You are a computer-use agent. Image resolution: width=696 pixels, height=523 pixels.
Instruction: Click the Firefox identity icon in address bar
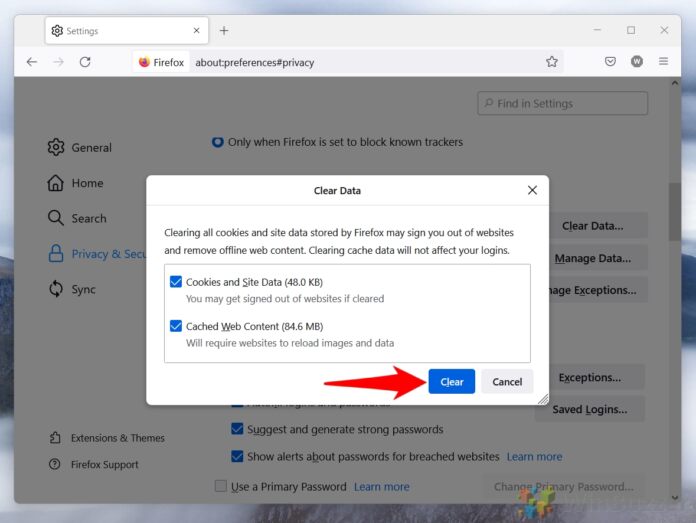[144, 62]
